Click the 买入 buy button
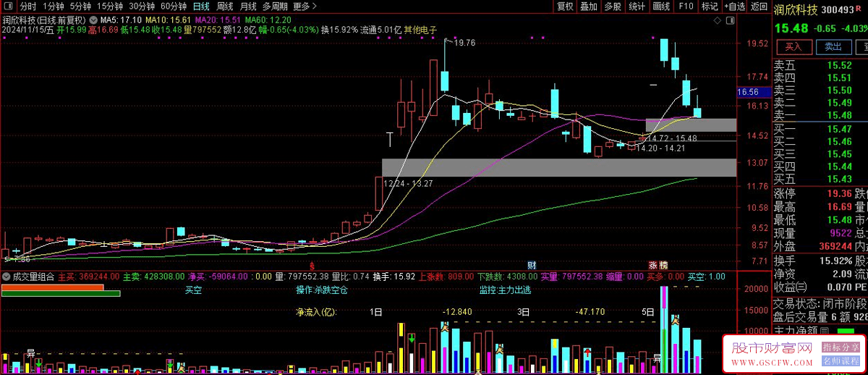Viewport: 868px width, 375px height. 793,46
